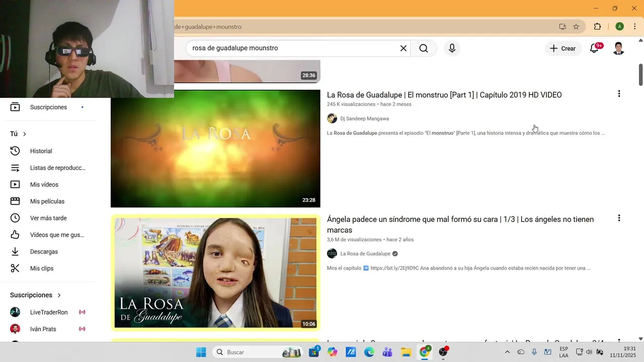Open options for Ángela padece video
The width and height of the screenshot is (644, 362).
click(619, 218)
